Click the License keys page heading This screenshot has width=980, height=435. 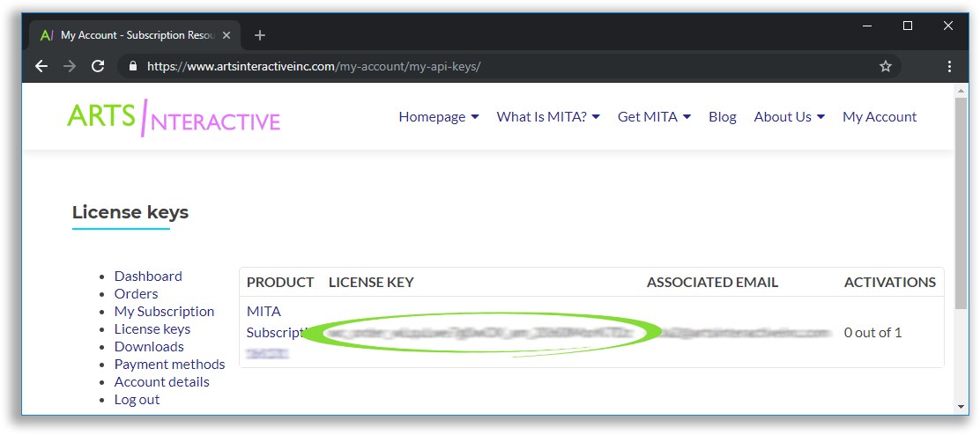130,212
